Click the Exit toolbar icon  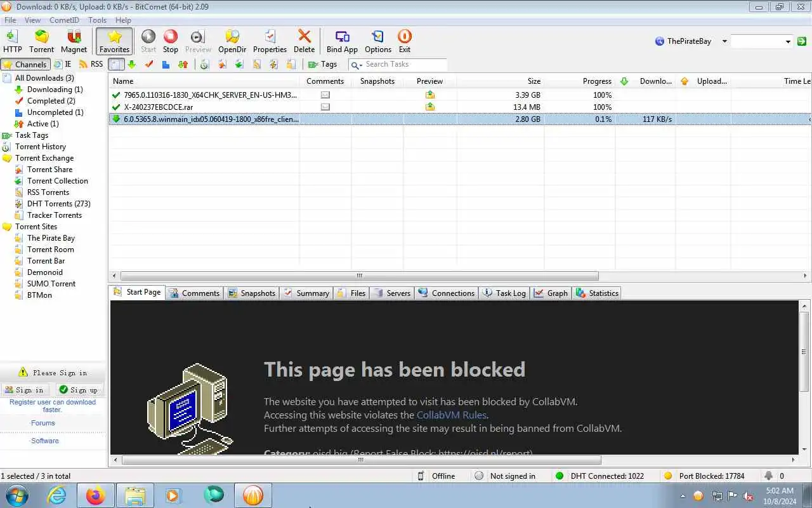[x=404, y=41]
